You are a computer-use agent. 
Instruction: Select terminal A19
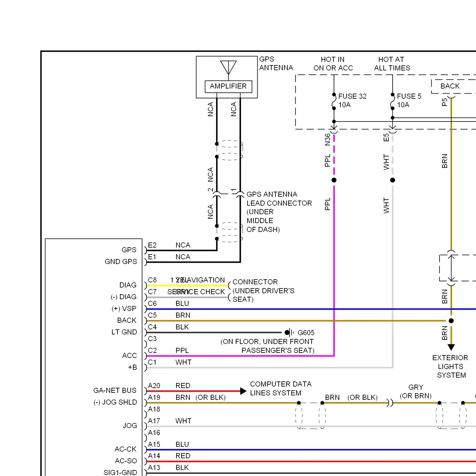(154, 397)
